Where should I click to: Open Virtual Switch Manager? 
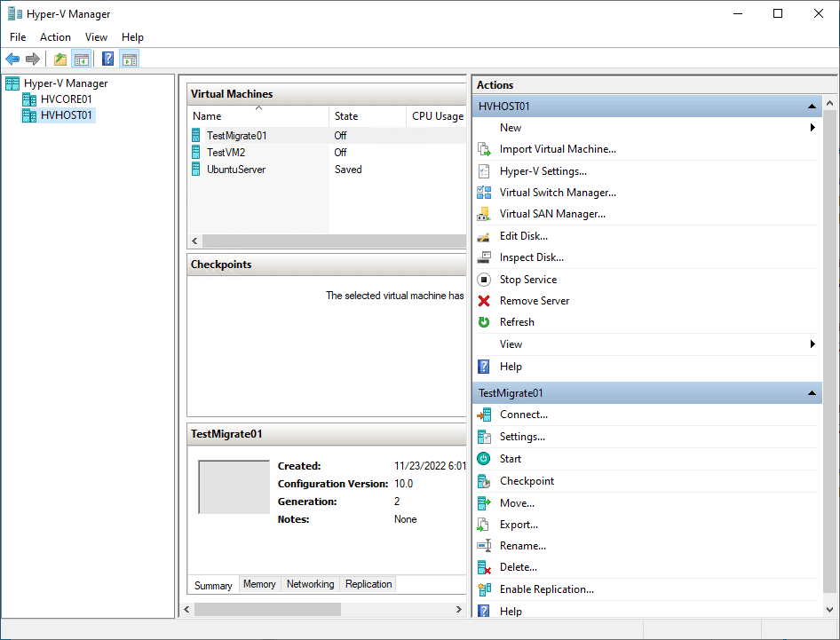pyautogui.click(x=557, y=193)
